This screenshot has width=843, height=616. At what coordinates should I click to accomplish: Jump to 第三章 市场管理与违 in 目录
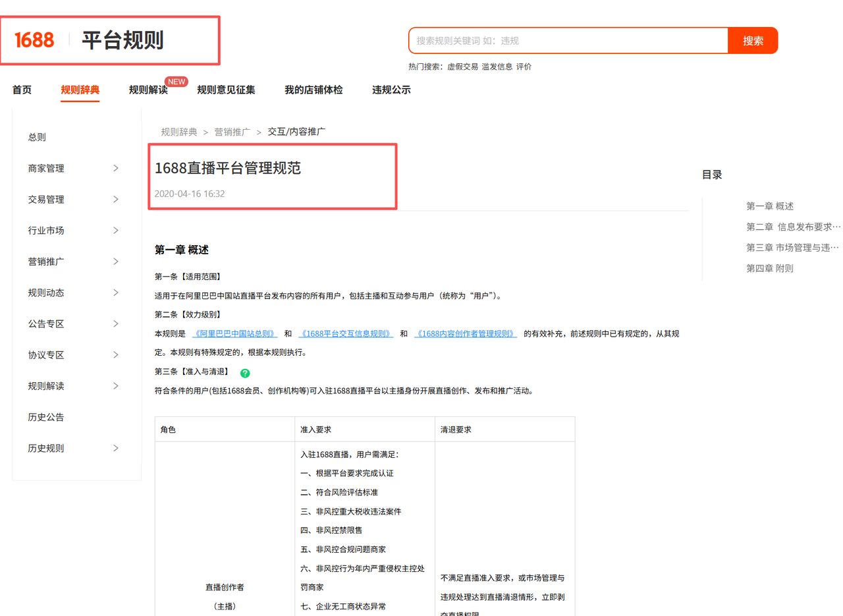[x=793, y=247]
